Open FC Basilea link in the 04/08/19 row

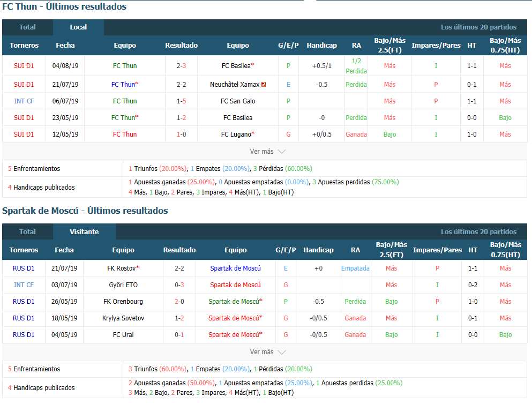pos(236,66)
